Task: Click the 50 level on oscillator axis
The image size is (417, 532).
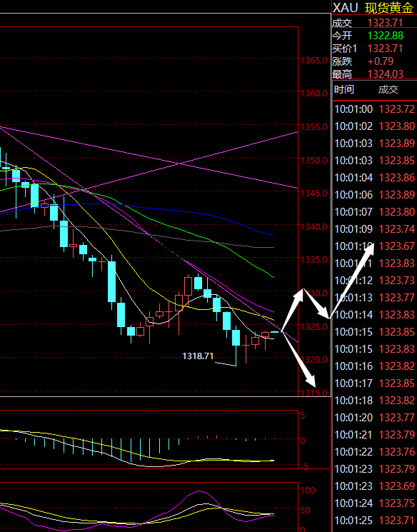Action: 306,511
